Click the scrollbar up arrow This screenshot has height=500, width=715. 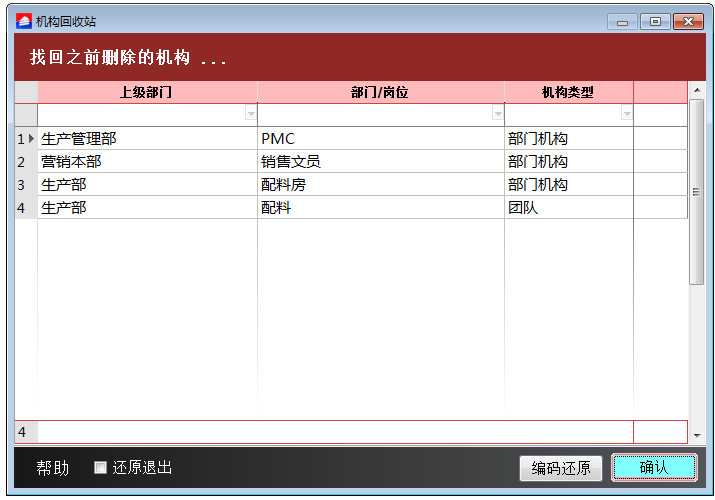point(697,90)
